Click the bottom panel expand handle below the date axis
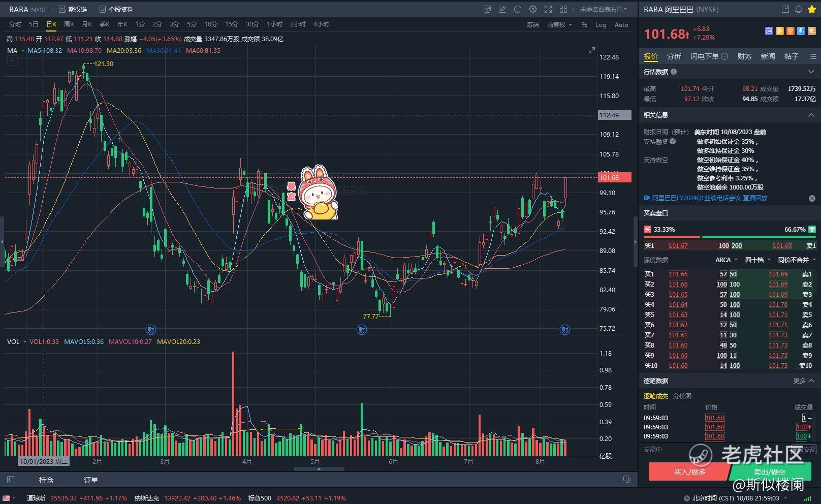Screen dimensions: 821x504 [x=319, y=469]
